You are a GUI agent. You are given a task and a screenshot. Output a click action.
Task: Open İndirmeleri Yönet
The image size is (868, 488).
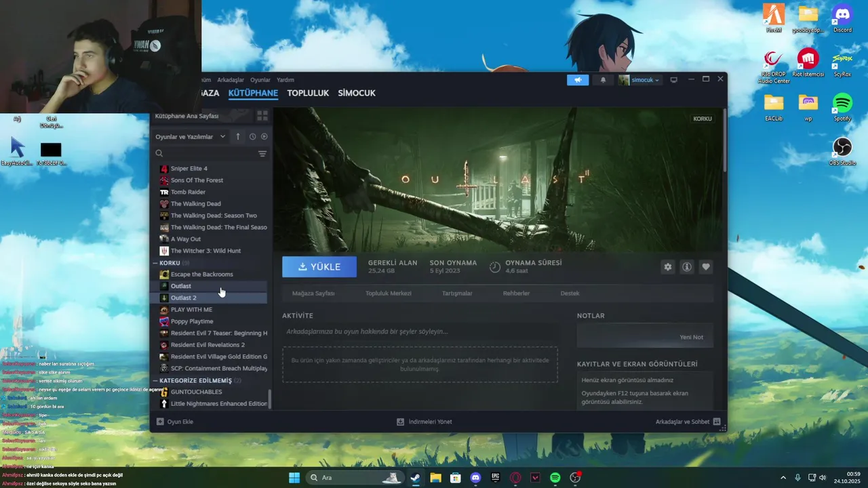point(425,422)
